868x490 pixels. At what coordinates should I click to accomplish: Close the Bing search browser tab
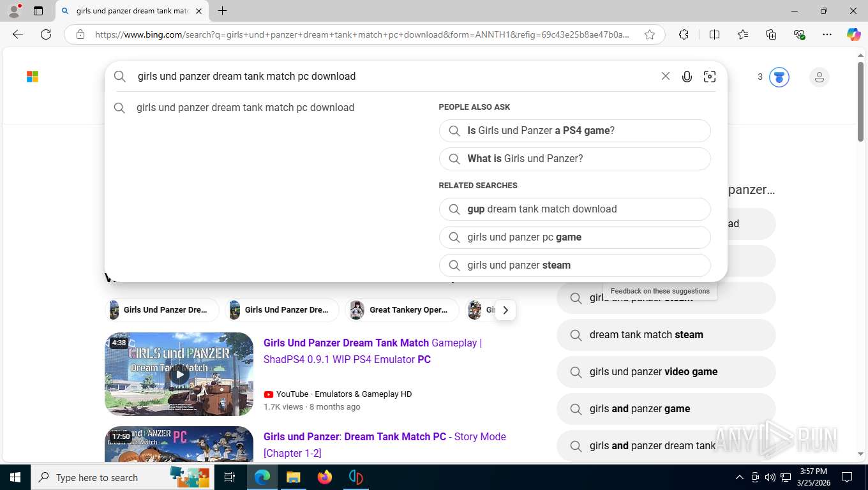pos(198,11)
